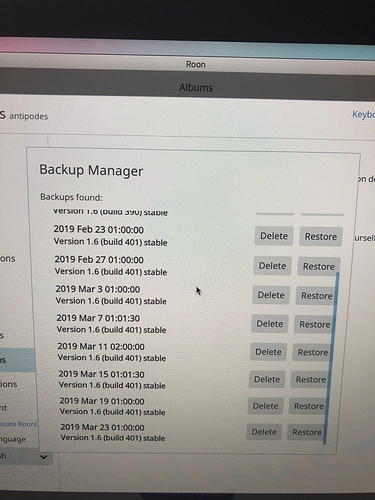375x500 pixels.
Task: Click the Roon window title
Action: pyautogui.click(x=195, y=64)
